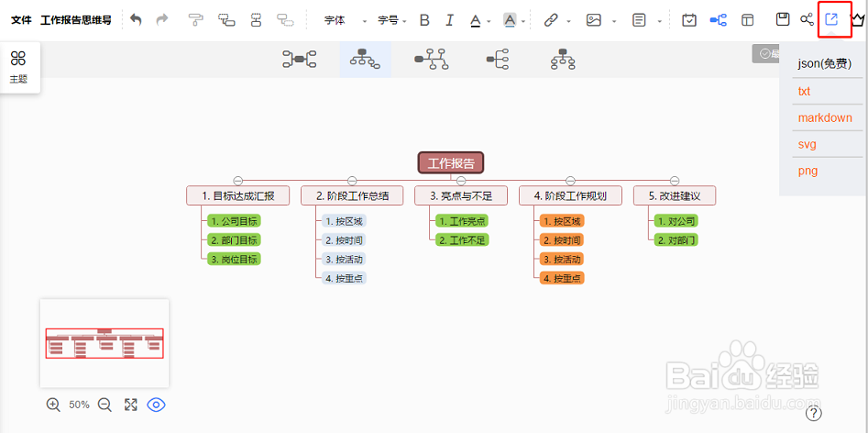The height and width of the screenshot is (433, 868).
Task: Select the 工作报告 root node
Action: 451,163
